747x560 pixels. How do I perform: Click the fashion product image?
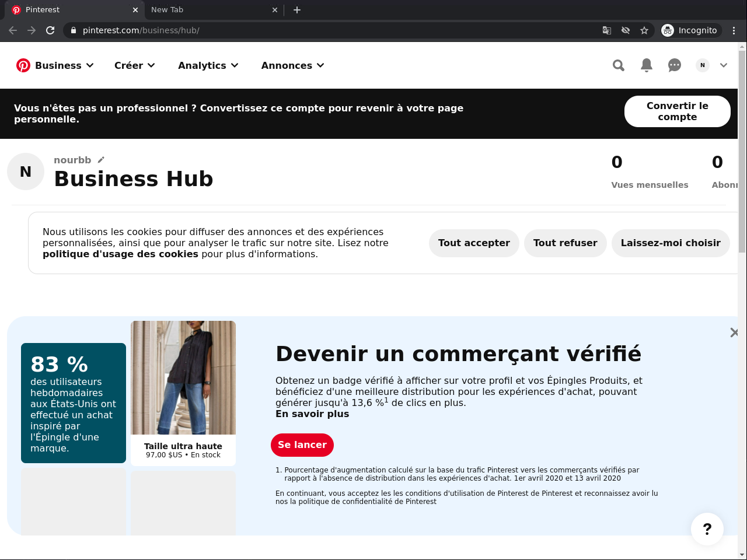[x=183, y=377]
